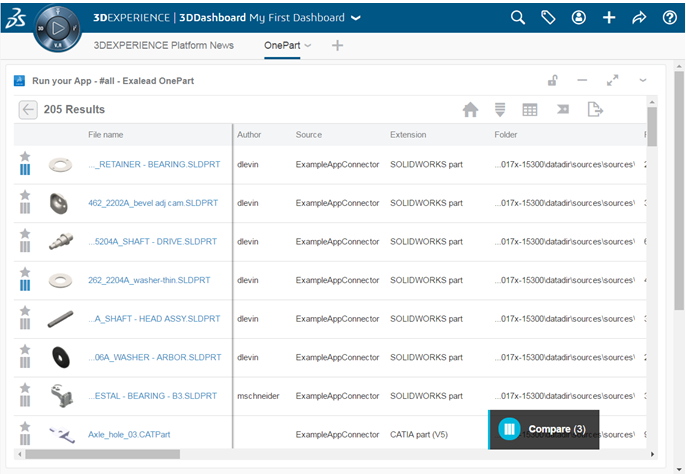Screen dimensions: 686x474
Task: Sort by the Folder column header
Action: (x=506, y=135)
